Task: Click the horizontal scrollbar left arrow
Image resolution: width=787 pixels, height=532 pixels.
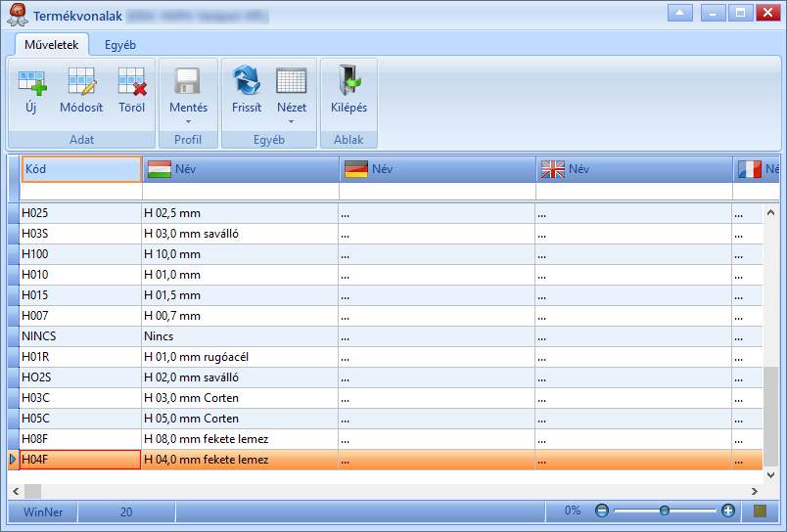Action: (16, 491)
